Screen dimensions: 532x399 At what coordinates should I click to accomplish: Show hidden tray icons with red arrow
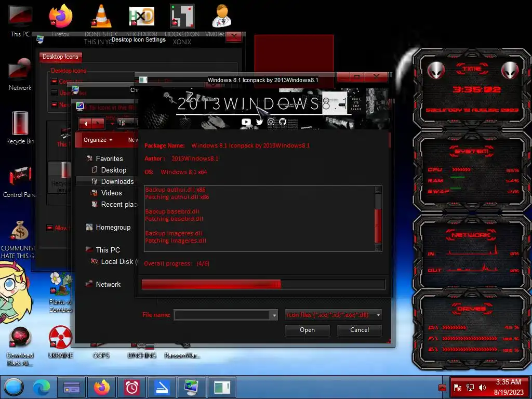coord(442,387)
